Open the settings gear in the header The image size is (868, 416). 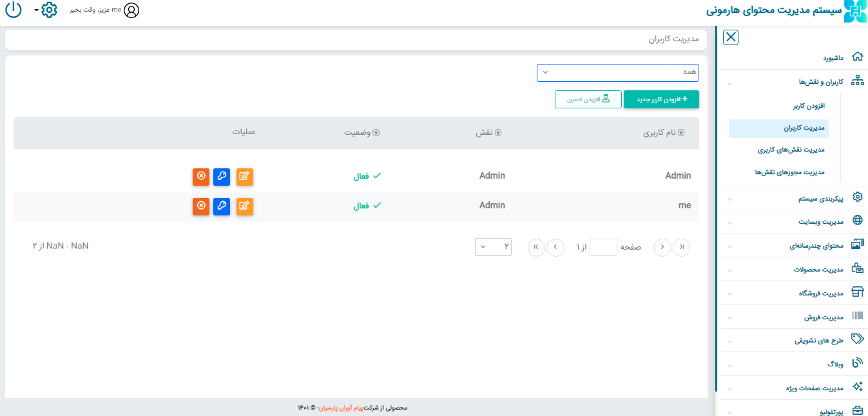click(x=49, y=10)
